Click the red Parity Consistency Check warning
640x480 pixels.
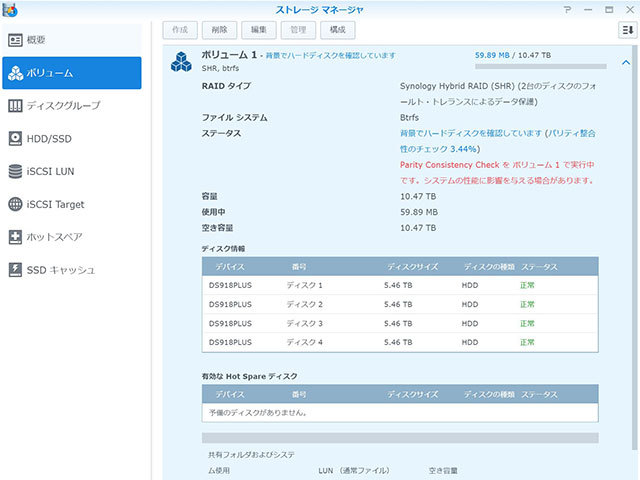point(497,172)
